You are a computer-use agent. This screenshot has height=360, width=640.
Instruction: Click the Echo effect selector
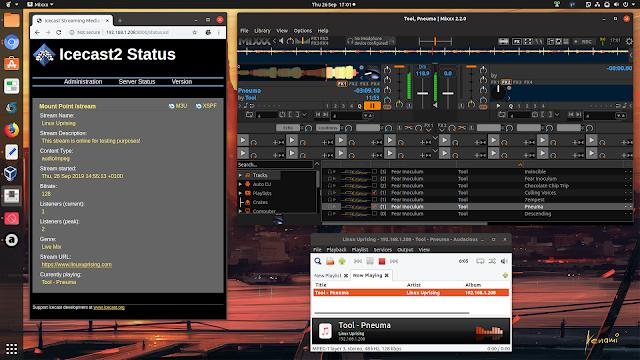point(288,128)
